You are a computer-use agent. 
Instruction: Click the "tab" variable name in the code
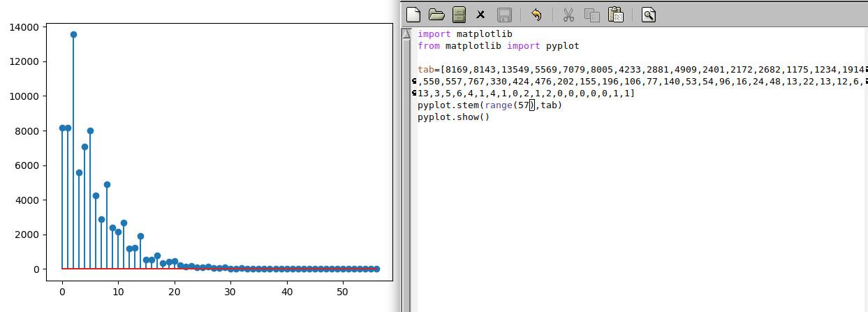click(425, 70)
